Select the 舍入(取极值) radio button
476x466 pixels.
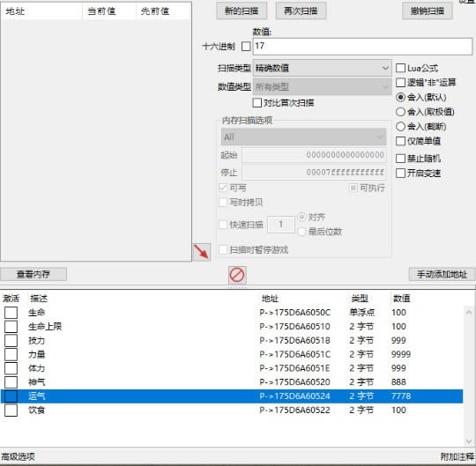401,112
